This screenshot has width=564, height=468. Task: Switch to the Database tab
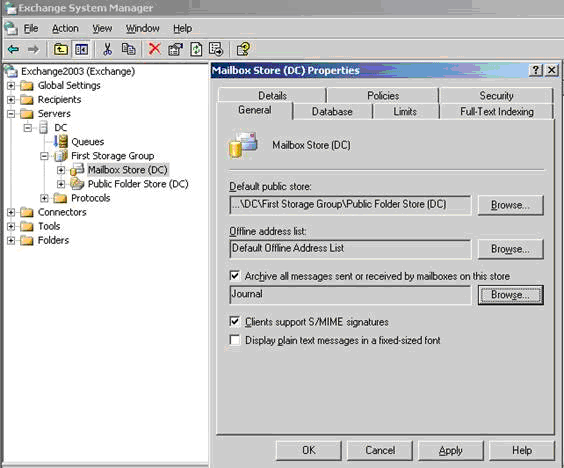pyautogui.click(x=332, y=112)
